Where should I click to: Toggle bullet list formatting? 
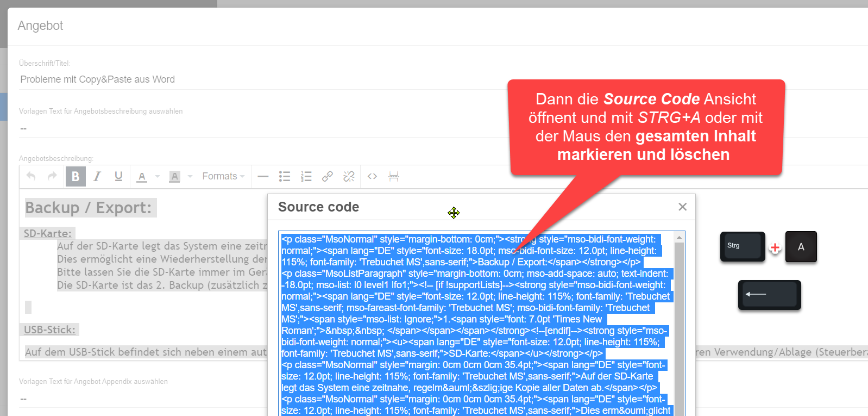tap(285, 176)
